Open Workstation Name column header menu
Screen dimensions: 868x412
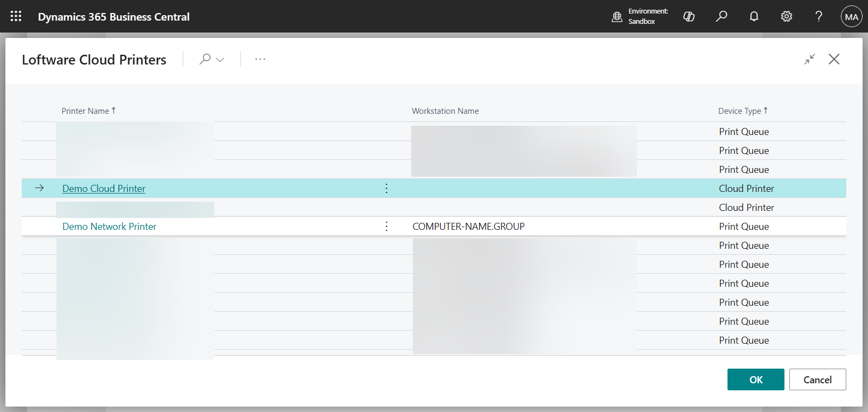pos(445,111)
